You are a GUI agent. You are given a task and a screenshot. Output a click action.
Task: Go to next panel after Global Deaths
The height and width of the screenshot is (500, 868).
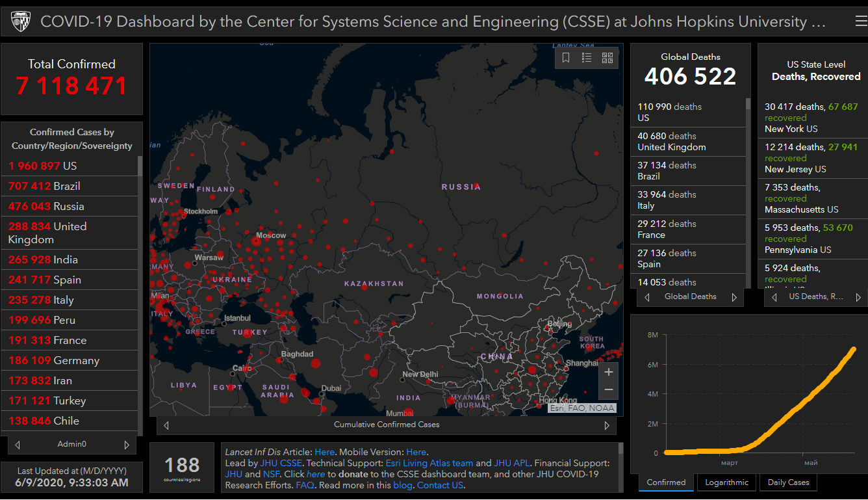click(734, 297)
